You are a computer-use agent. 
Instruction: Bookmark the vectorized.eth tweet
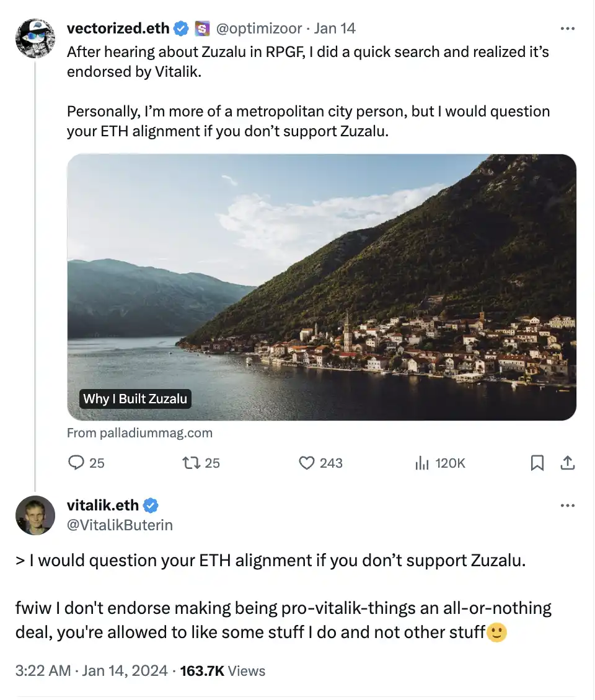pos(537,463)
